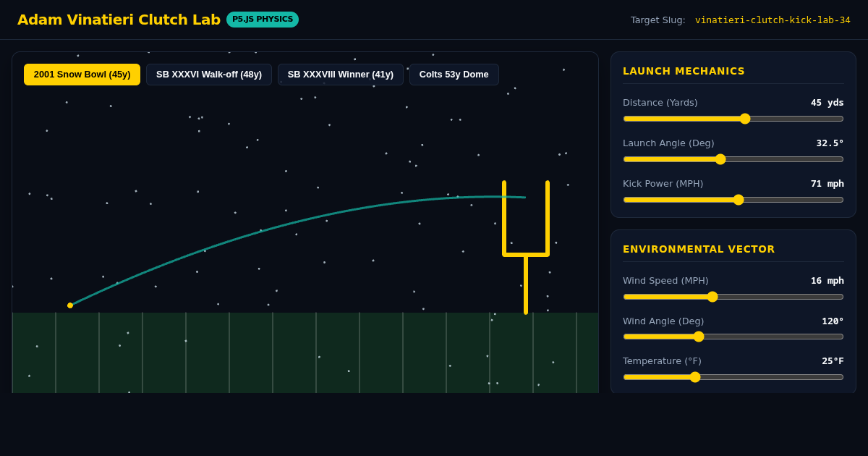Click the 71 mph kick power value
The image size is (868, 456).
click(x=827, y=184)
